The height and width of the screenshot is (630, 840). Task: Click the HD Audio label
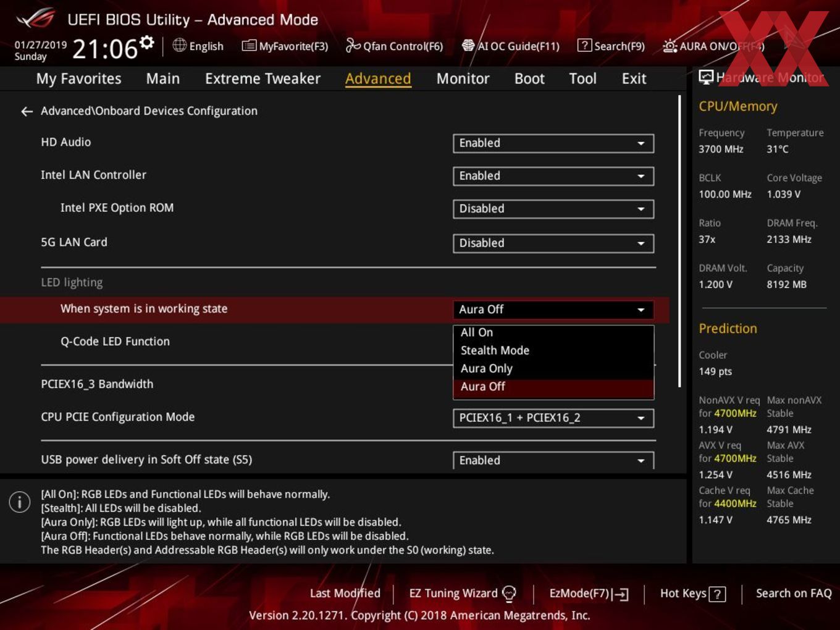[x=65, y=142]
